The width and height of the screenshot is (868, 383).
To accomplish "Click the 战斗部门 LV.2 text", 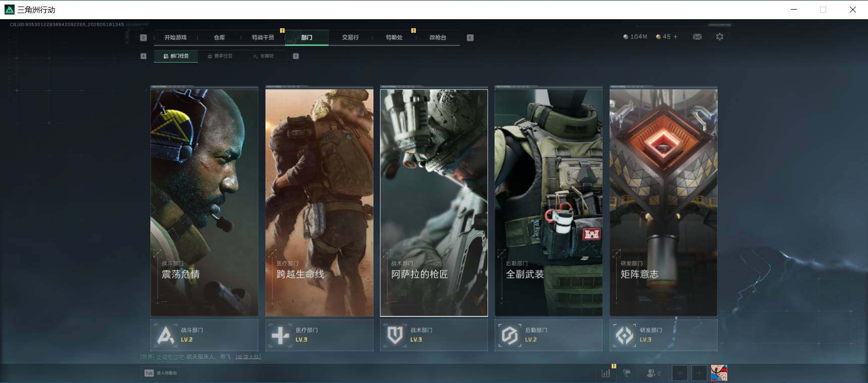I will tap(187, 340).
